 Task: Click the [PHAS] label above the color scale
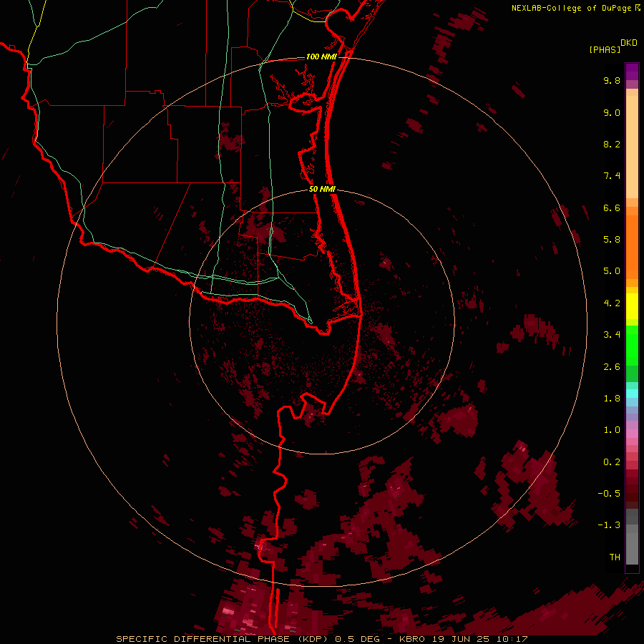[x=605, y=49]
